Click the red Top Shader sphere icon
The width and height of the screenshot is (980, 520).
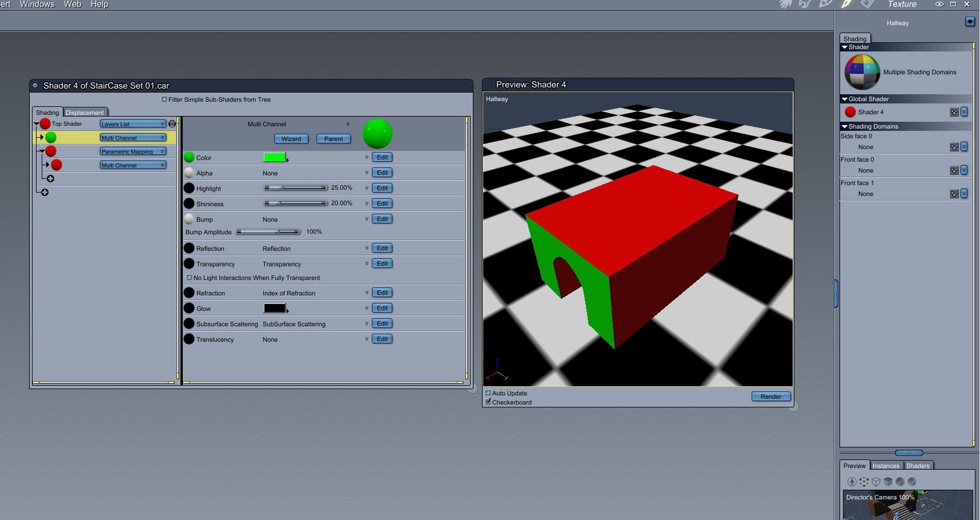(x=45, y=123)
